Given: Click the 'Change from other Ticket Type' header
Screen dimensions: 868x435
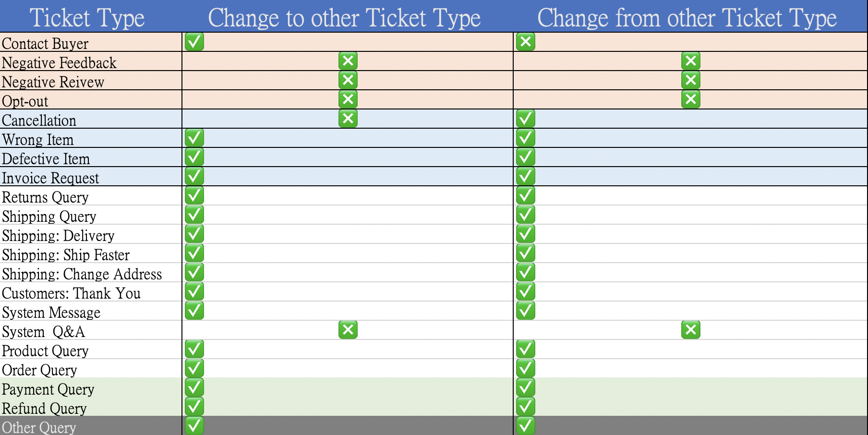Looking at the screenshot, I should 687,18.
